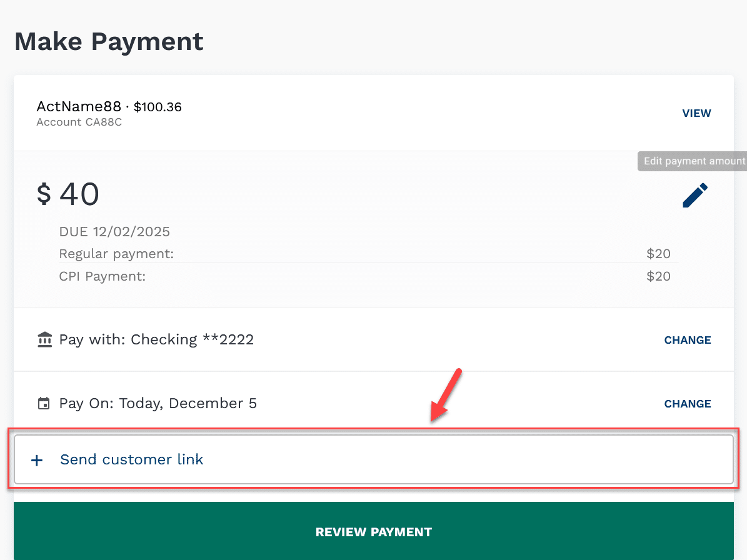Click the bank building icon
This screenshot has height=560, width=747.
click(45, 340)
